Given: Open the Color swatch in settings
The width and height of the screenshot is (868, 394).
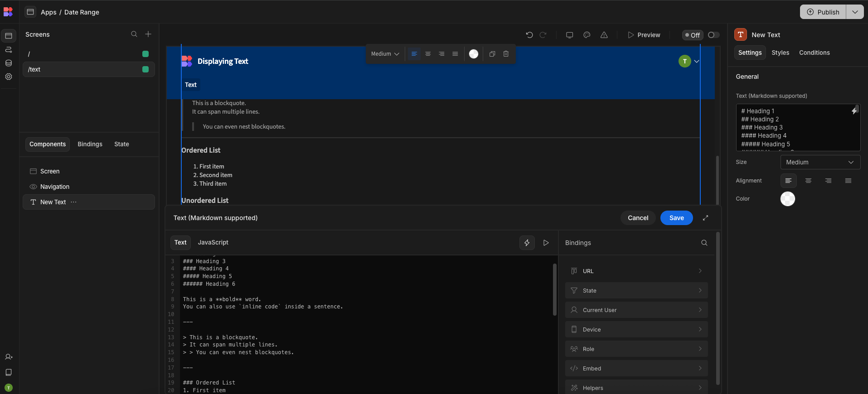Looking at the screenshot, I should [788, 199].
